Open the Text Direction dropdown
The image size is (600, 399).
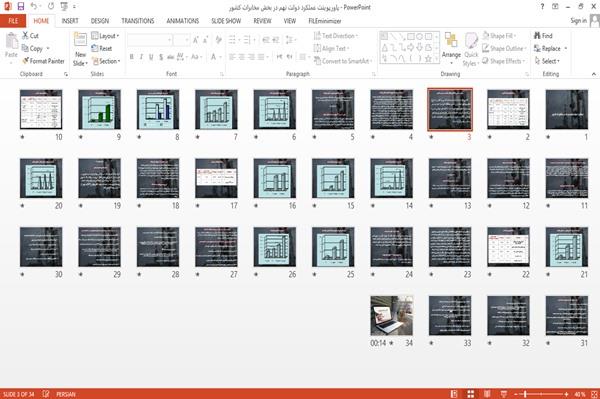(336, 36)
